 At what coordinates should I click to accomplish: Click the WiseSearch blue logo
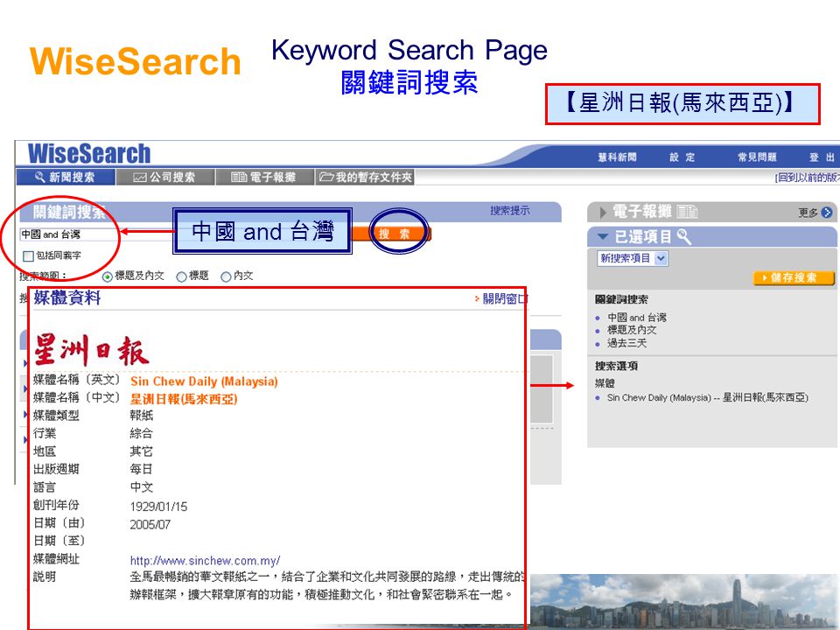[x=89, y=154]
